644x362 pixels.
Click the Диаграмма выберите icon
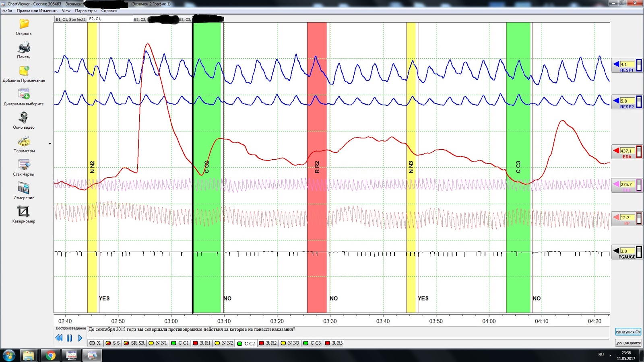tap(24, 94)
